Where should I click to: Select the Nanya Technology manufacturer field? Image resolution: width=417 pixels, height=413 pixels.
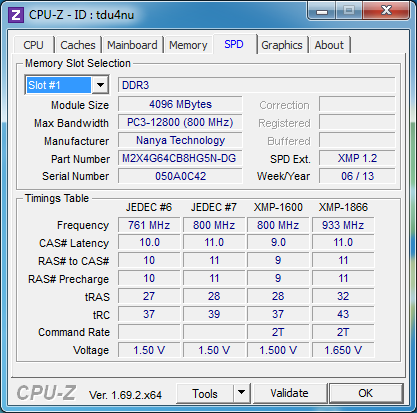[x=180, y=140]
